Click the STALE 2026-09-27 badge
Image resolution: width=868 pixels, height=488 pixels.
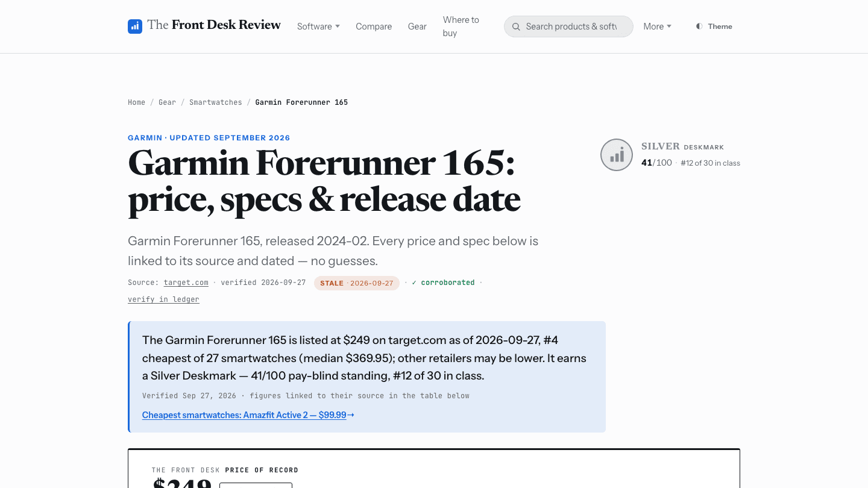(357, 283)
